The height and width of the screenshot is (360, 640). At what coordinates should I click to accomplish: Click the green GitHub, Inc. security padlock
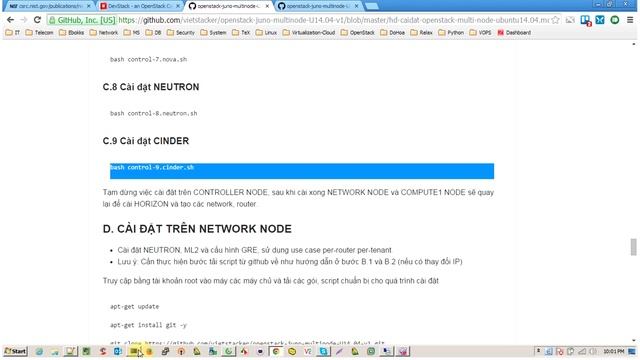pos(52,20)
